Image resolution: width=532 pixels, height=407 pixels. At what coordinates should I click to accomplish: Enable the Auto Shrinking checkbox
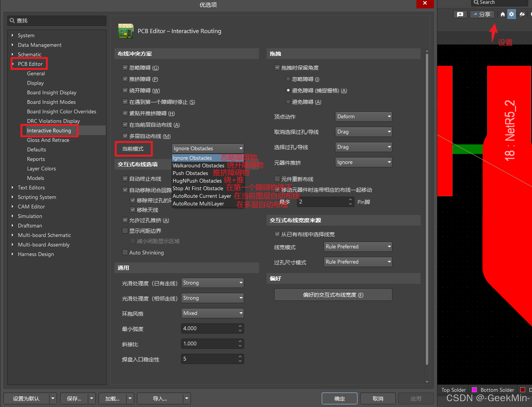coord(125,252)
